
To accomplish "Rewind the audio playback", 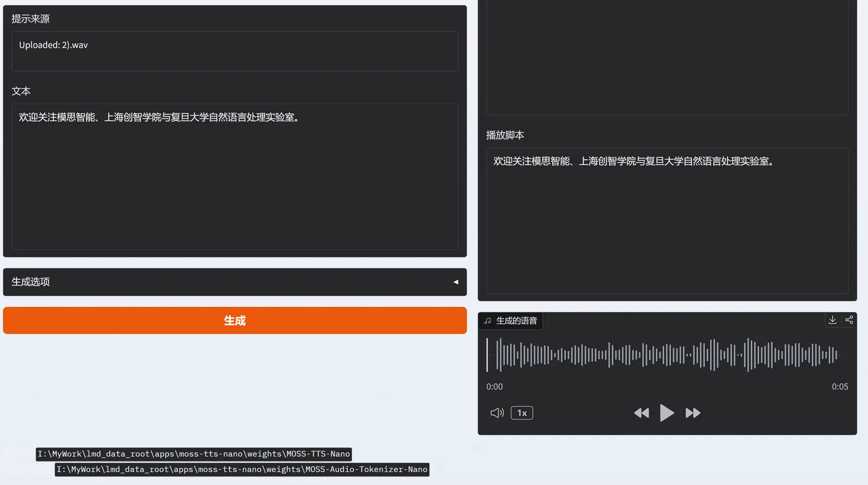I will coord(641,413).
